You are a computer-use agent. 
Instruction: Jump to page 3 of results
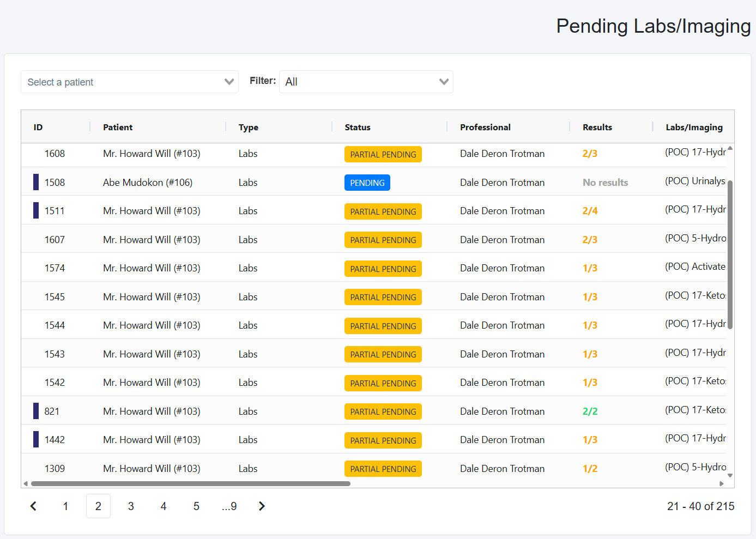coord(131,506)
